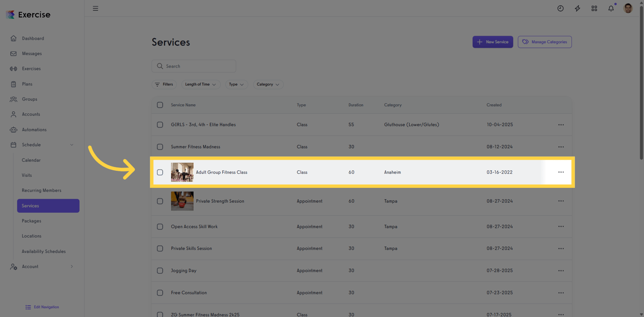Image resolution: width=644 pixels, height=317 pixels.
Task: Switch to the Packages section
Action: [31, 221]
